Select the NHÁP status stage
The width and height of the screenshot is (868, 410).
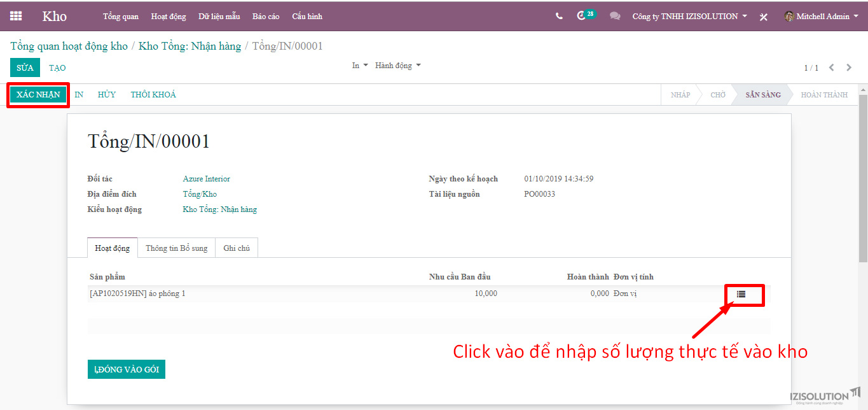[x=680, y=95]
